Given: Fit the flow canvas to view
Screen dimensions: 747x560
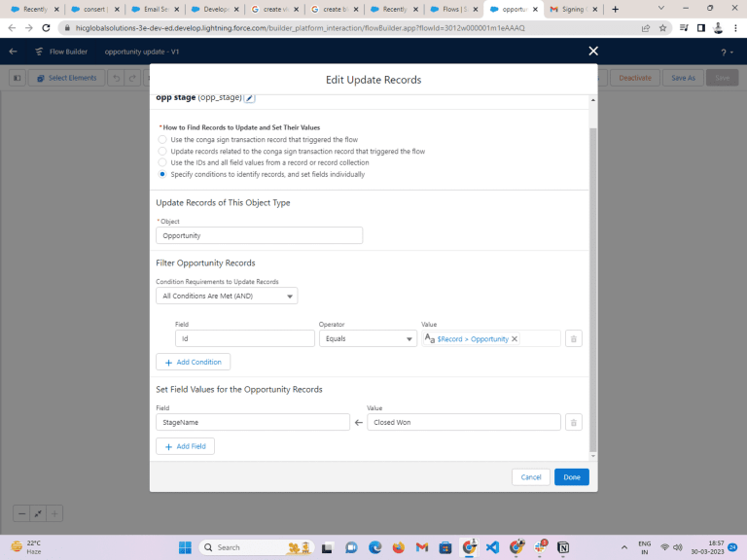Looking at the screenshot, I should (x=38, y=513).
